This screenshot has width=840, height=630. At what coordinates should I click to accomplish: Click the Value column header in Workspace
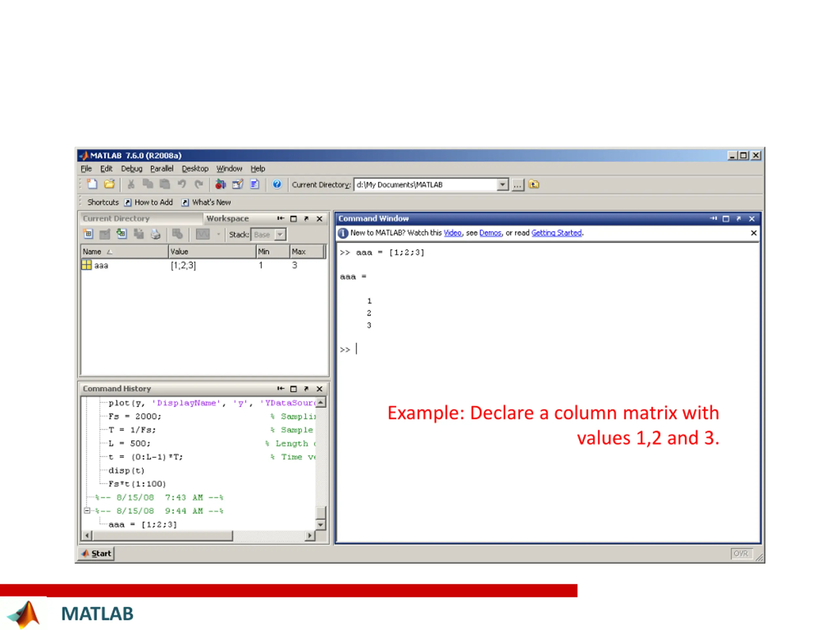(x=212, y=251)
